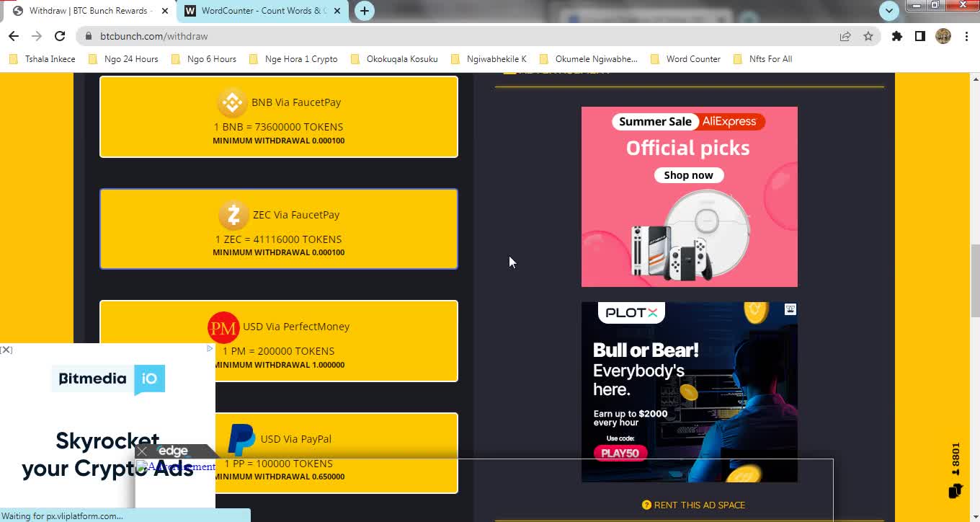Select BNB Via FaucetPay withdrawal option
The image size is (980, 522).
click(x=279, y=117)
